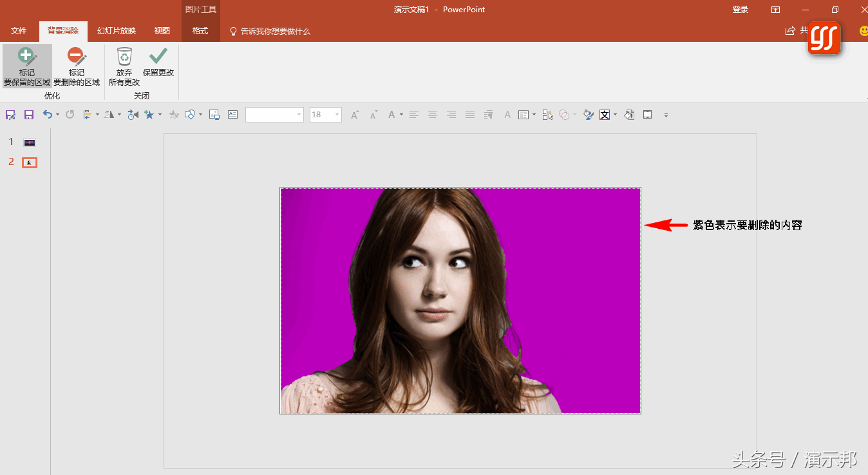
Task: Switch to the 视图 (View) tab
Action: [x=162, y=31]
